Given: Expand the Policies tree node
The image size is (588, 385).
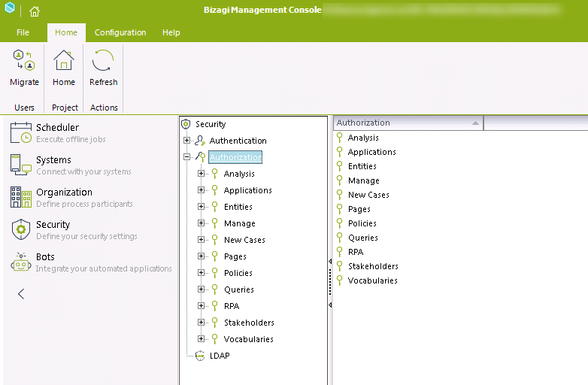Looking at the screenshot, I should pos(201,272).
